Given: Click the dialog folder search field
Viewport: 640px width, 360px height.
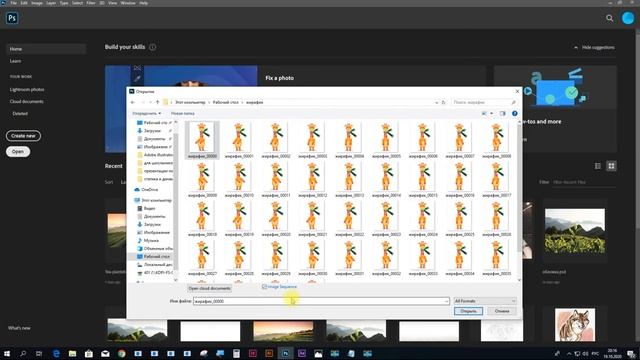Looking at the screenshot, I should point(484,102).
